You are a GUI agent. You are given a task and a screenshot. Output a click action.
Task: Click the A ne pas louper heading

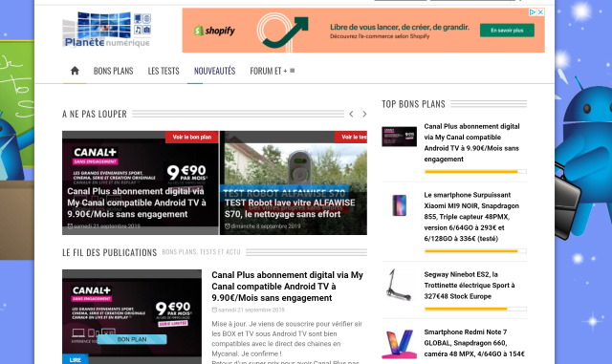[95, 114]
